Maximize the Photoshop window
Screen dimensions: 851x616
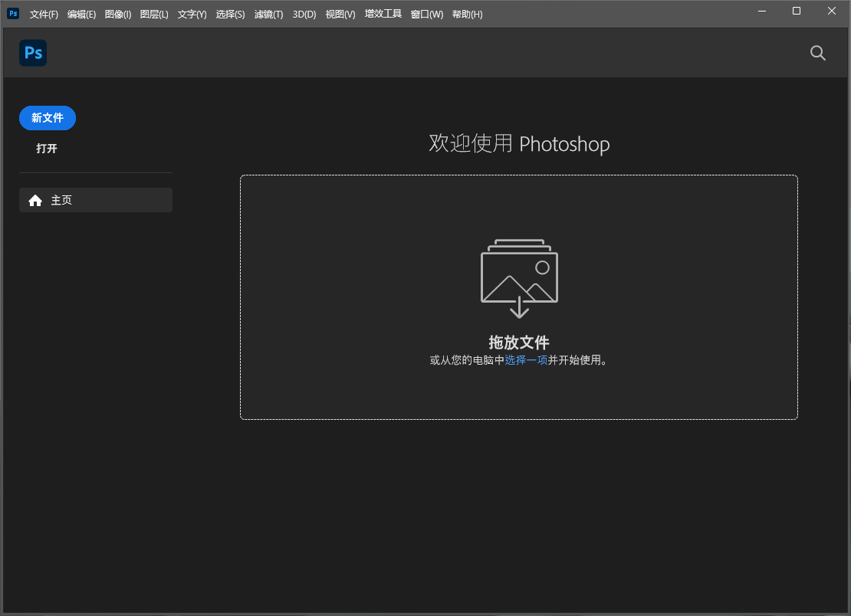pyautogui.click(x=797, y=11)
